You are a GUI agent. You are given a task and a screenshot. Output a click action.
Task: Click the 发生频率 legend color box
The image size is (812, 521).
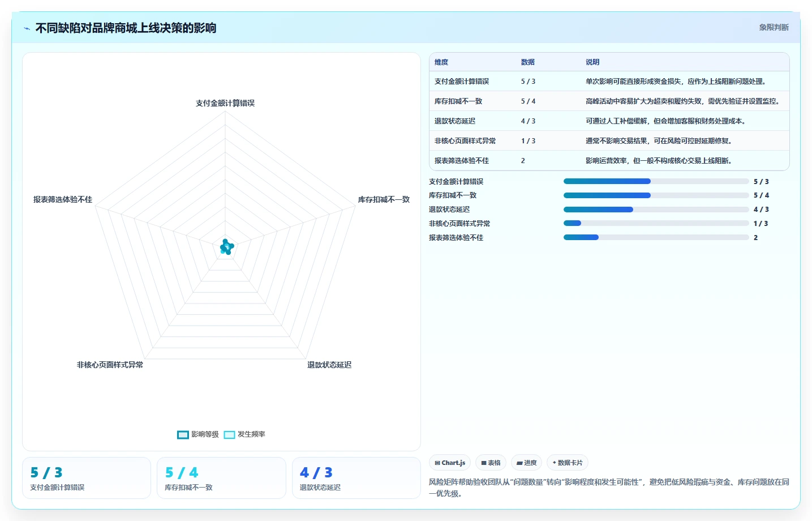point(229,435)
